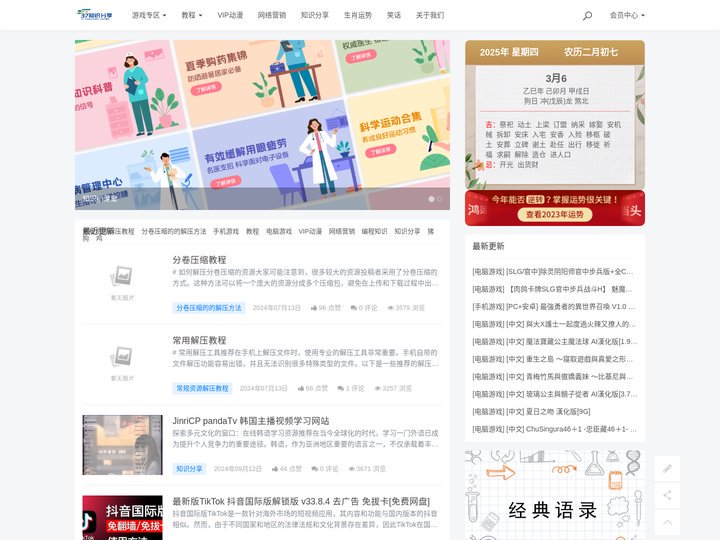The width and height of the screenshot is (720, 540).
Task: Select second carousel indicator dot
Action: 439,199
